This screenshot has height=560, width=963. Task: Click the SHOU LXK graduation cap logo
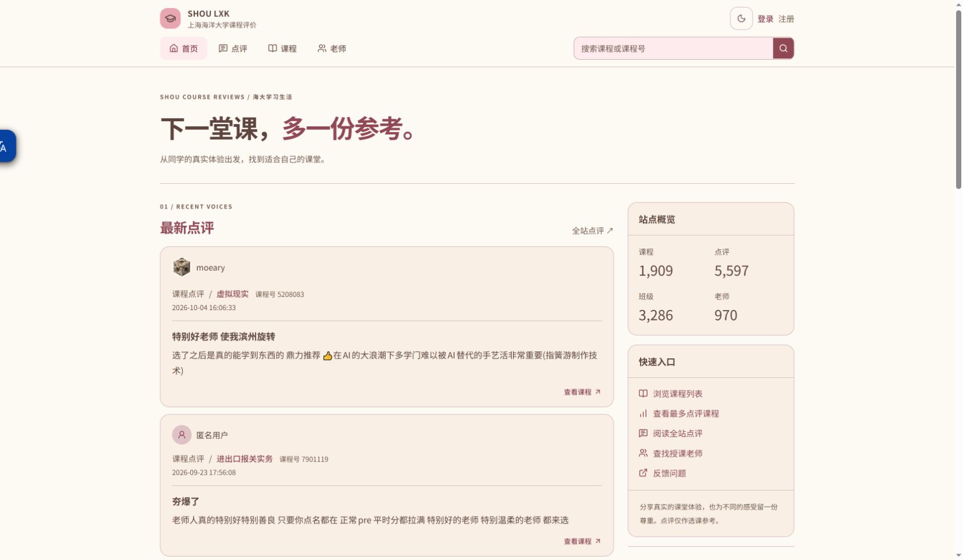[170, 19]
